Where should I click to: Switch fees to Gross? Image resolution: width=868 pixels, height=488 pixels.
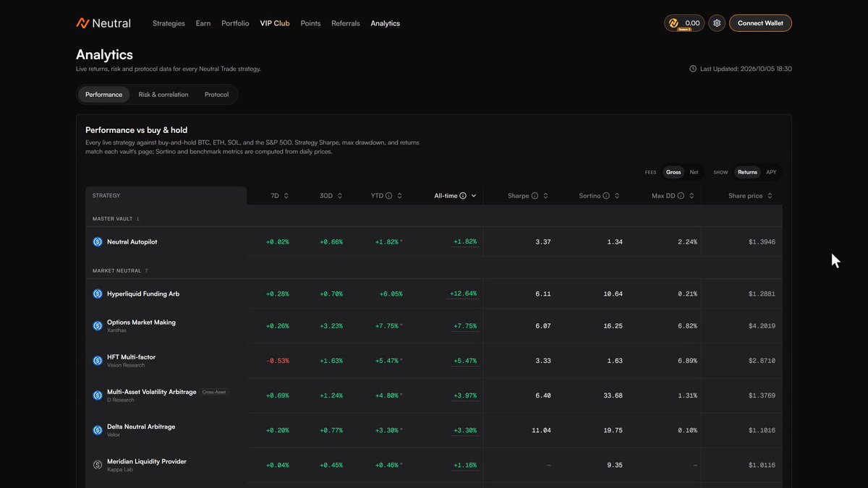pos(673,172)
